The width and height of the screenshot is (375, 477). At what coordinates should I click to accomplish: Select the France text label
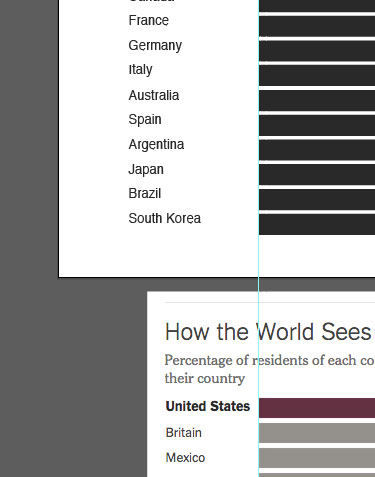click(x=149, y=20)
